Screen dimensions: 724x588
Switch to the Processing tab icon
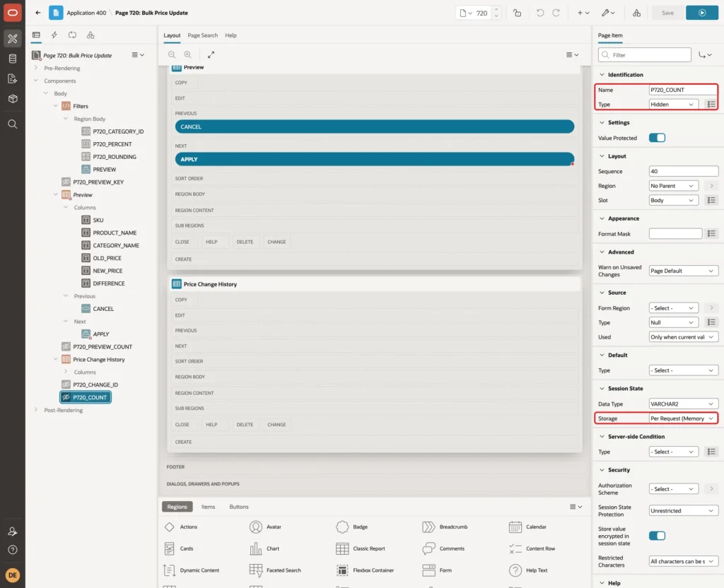pyautogui.click(x=72, y=35)
